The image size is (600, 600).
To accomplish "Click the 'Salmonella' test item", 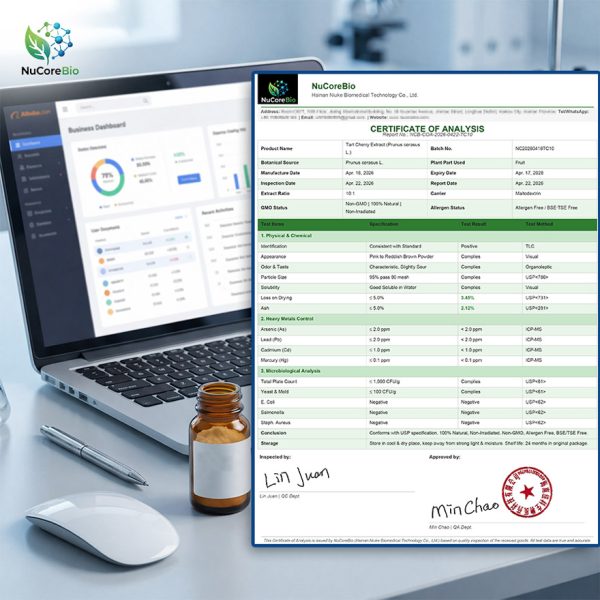I will coord(272,412).
